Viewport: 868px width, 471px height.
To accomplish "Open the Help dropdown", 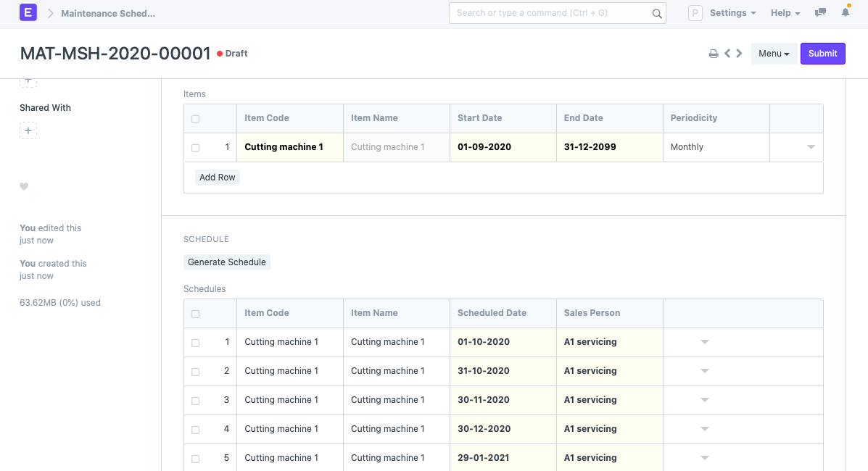I will pyautogui.click(x=785, y=13).
